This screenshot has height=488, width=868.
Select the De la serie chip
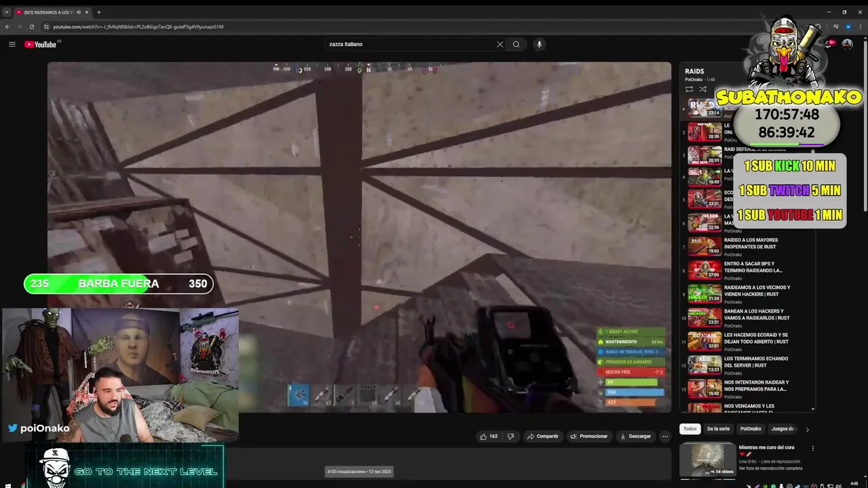718,429
